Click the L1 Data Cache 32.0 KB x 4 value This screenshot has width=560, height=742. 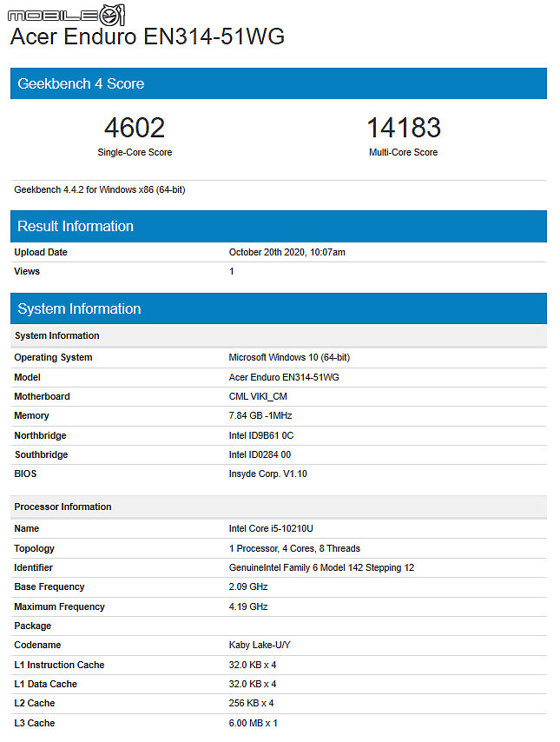tap(253, 684)
